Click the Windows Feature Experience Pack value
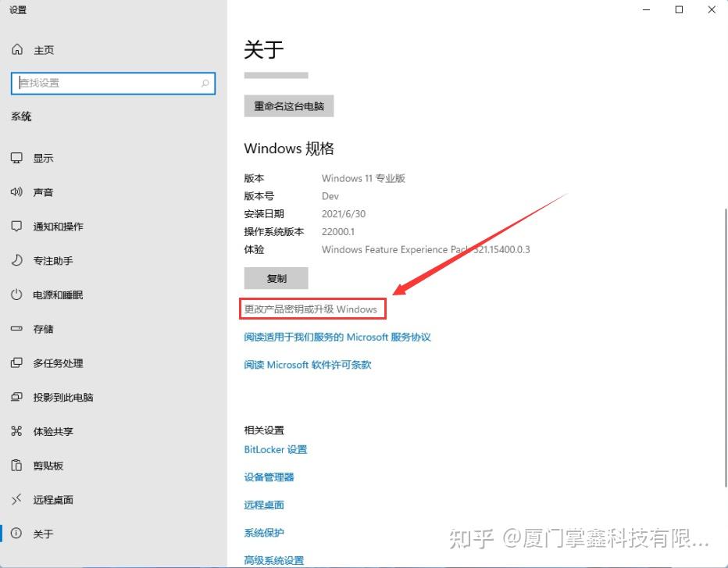728x568 pixels. point(426,249)
